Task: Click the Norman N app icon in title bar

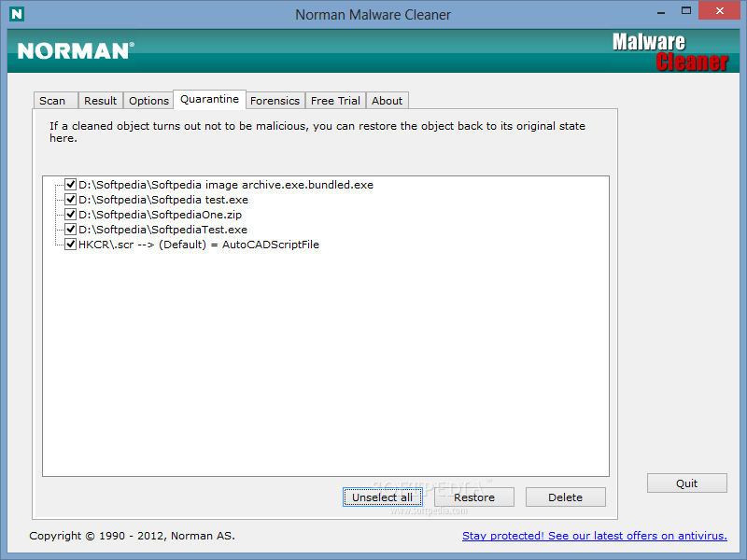Action: coord(17,14)
